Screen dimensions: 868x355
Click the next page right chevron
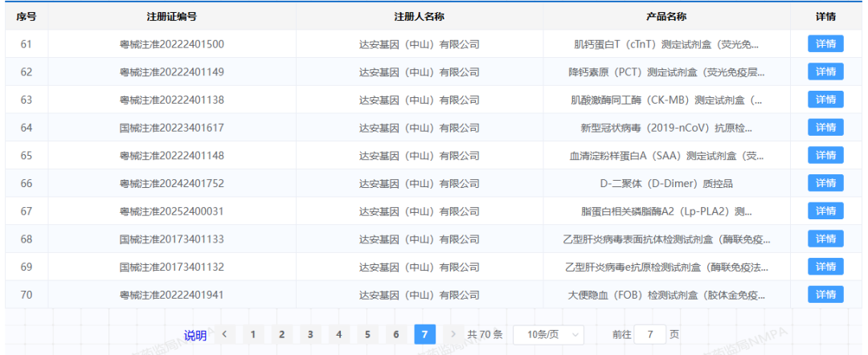coord(453,334)
